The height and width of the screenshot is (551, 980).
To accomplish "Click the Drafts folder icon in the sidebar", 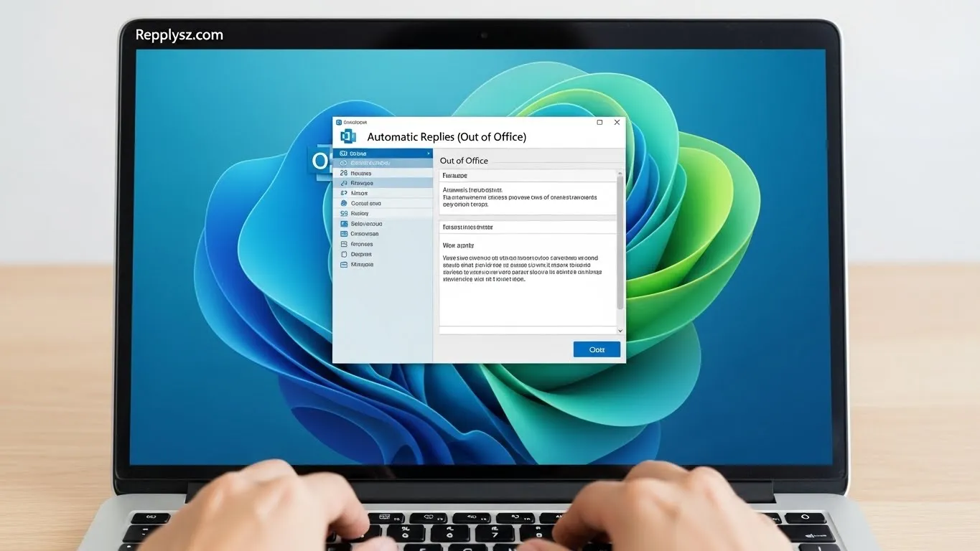I will point(343,254).
